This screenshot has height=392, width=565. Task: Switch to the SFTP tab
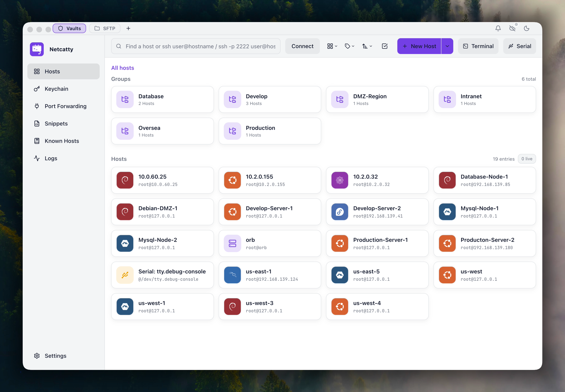coord(105,28)
